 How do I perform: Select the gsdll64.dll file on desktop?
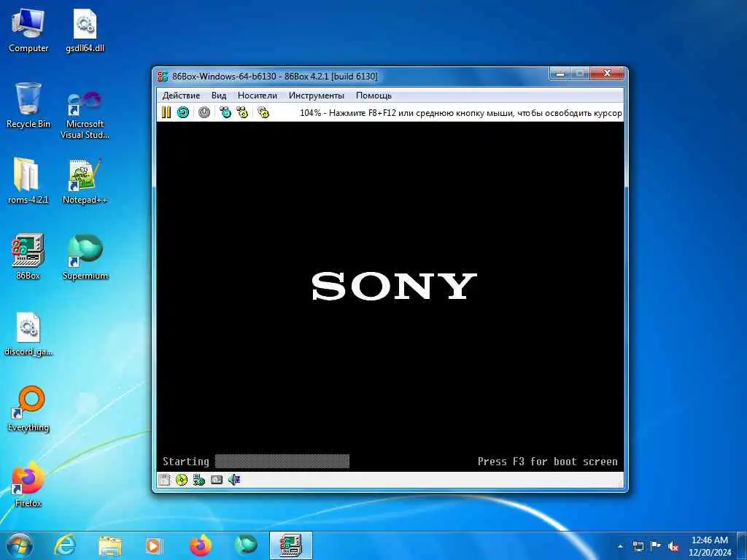85,31
